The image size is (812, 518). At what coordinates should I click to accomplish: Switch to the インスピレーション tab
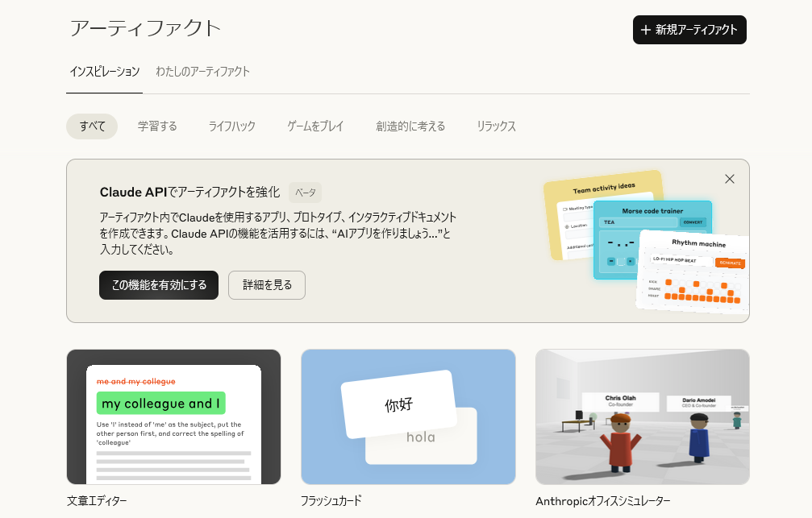(x=105, y=72)
